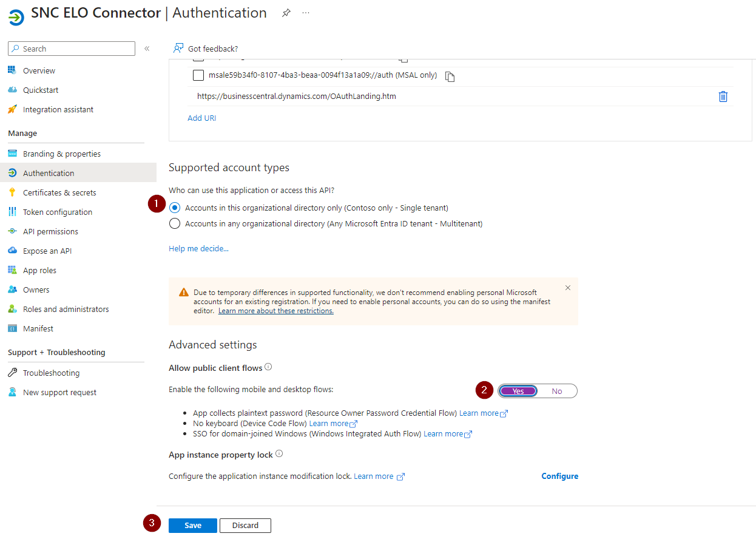
Task: Collapse the left navigation menu
Action: (147, 49)
